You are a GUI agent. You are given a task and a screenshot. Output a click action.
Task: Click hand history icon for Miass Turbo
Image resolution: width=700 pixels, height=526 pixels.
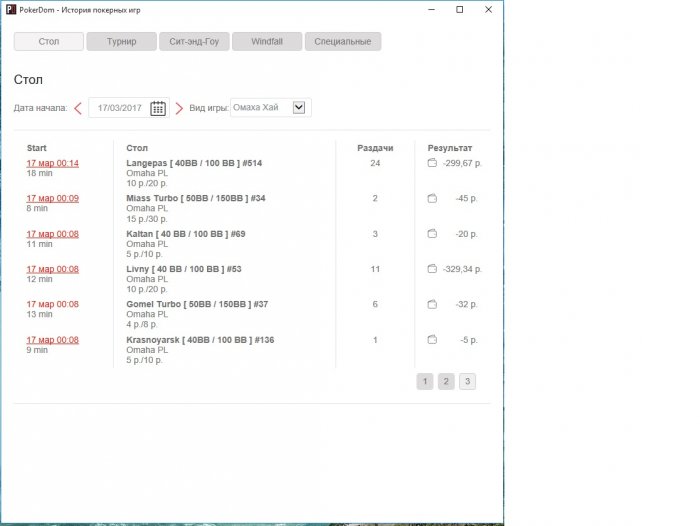click(432, 198)
